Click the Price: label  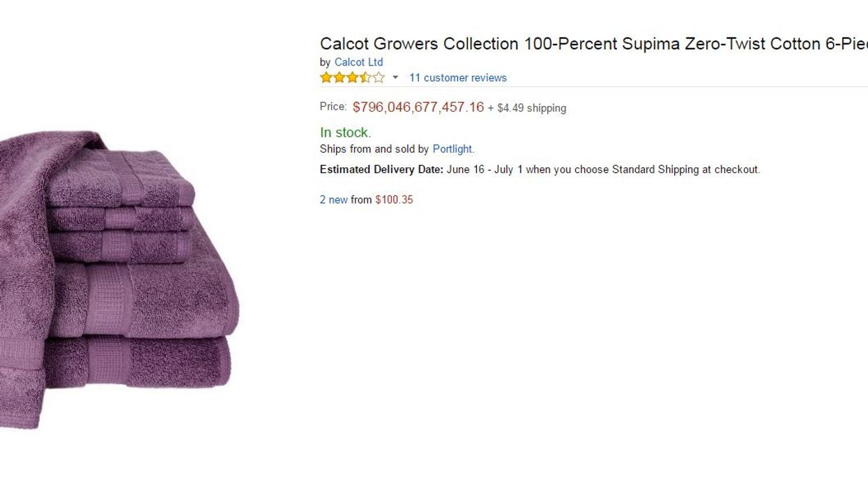(333, 107)
